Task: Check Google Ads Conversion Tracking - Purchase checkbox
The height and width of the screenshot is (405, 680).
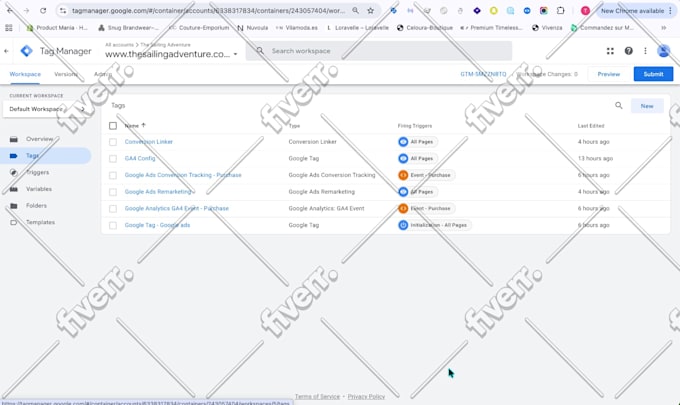Action: [x=113, y=175]
